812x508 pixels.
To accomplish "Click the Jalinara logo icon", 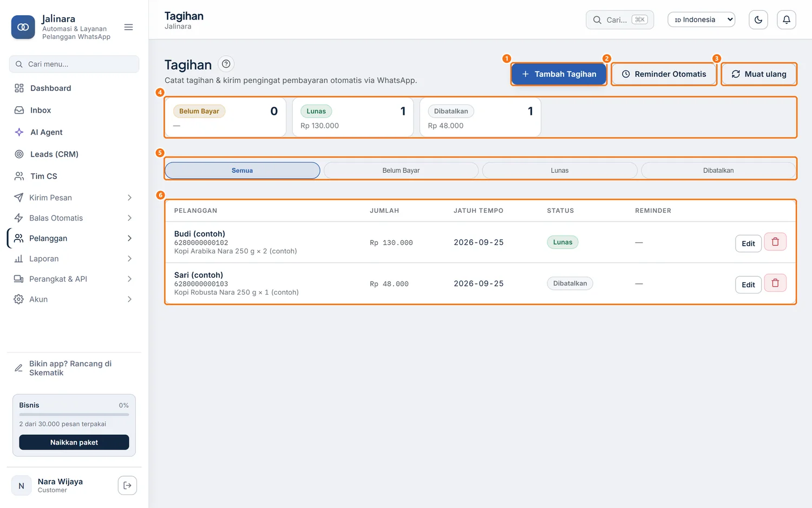I will tap(23, 27).
